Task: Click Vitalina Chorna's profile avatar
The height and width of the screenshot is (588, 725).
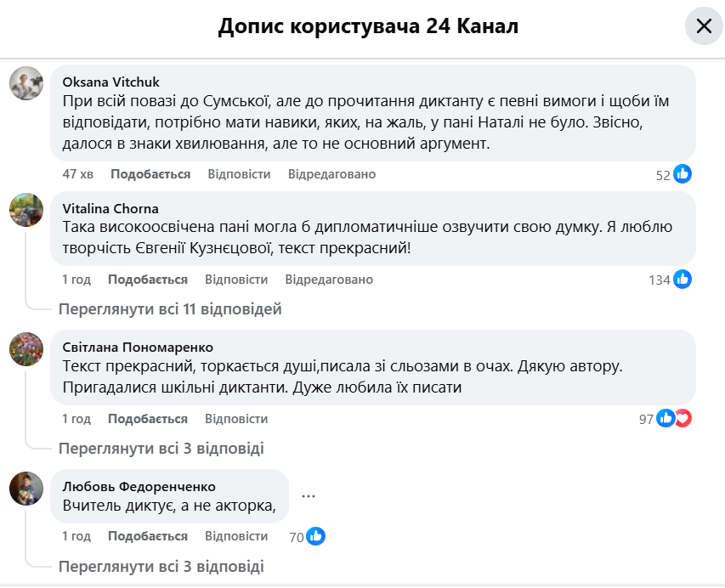Action: [26, 209]
